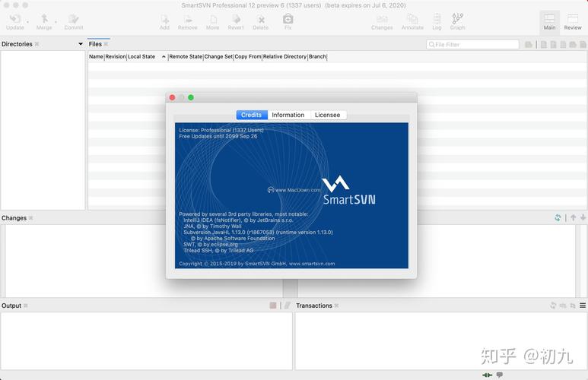
Task: Switch to the Main perspective
Action: pos(549,22)
